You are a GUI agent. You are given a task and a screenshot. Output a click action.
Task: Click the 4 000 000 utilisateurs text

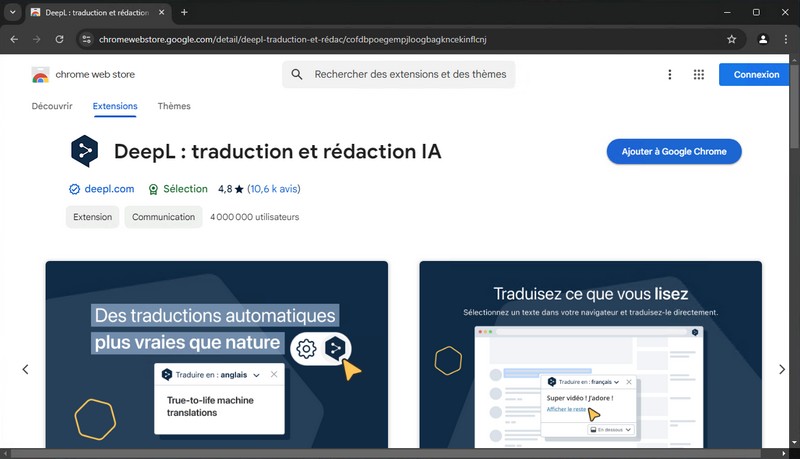coord(255,217)
